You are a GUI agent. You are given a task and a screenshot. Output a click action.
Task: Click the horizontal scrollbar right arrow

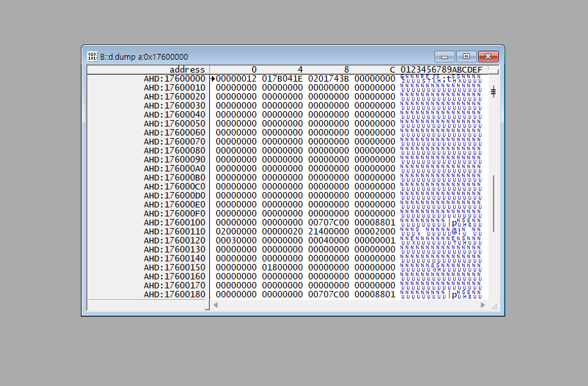click(483, 305)
